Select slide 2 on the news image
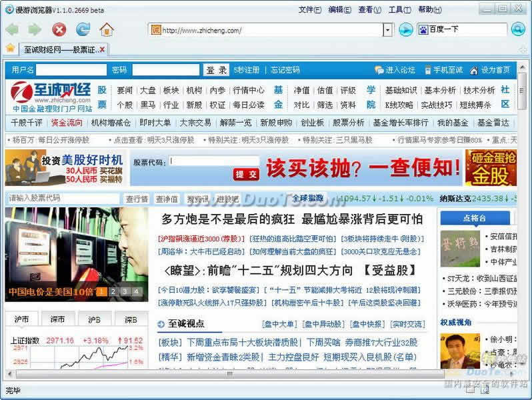The image size is (532, 400). point(113,291)
